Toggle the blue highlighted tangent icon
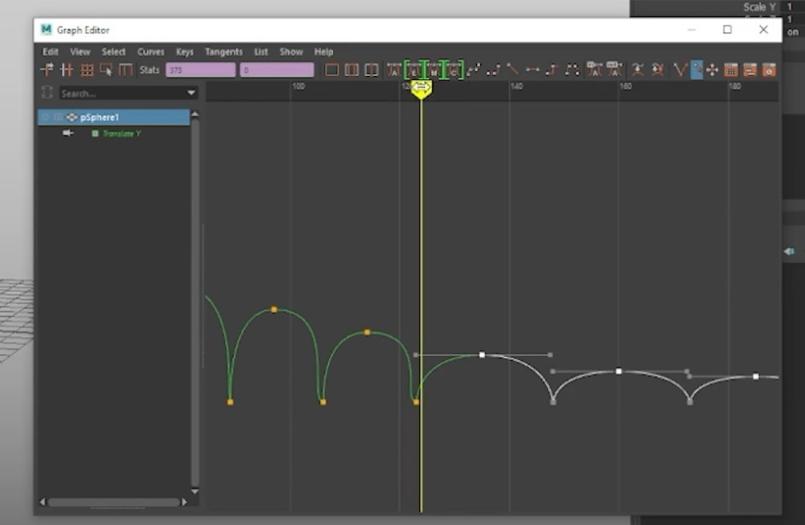 [696, 70]
